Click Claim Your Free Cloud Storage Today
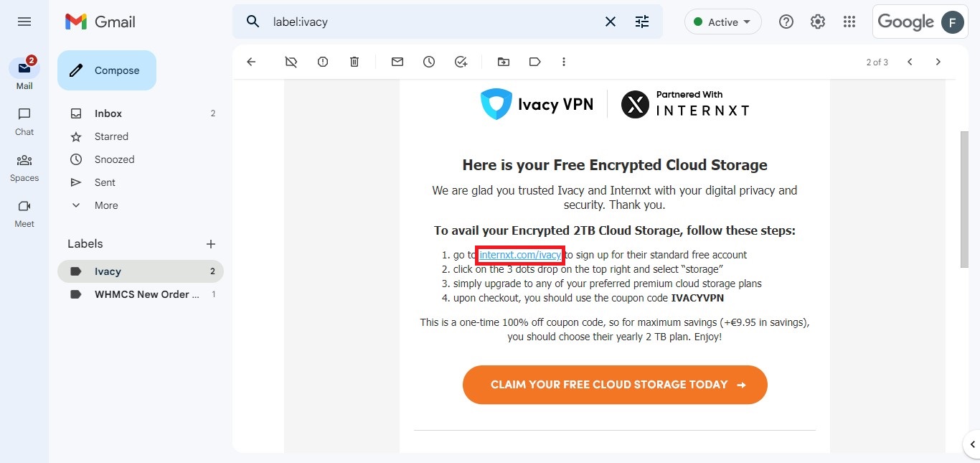980x463 pixels. [615, 385]
